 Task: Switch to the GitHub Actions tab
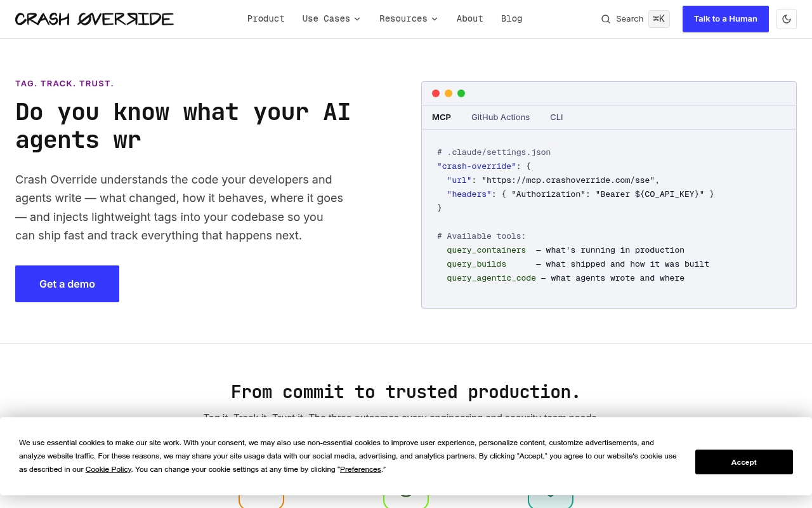tap(501, 117)
